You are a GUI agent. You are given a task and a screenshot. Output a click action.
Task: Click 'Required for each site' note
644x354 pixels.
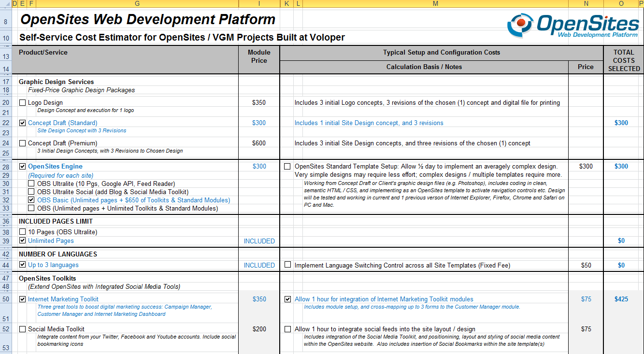coord(61,175)
